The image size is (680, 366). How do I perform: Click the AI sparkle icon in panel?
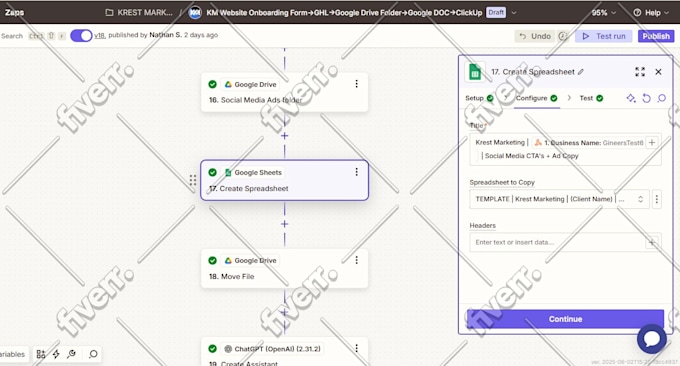coord(631,98)
